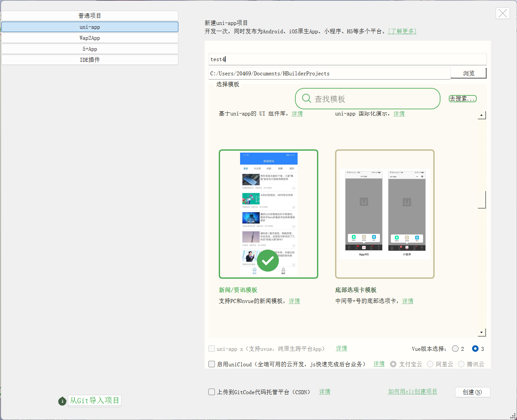
Task: Open the 了解更多 link about uni-app
Action: [402, 31]
